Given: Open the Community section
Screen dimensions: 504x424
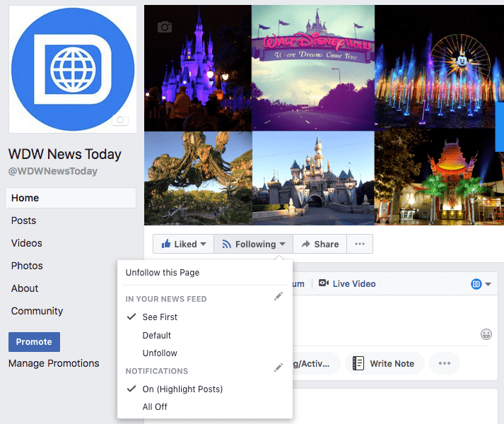Looking at the screenshot, I should point(37,311).
